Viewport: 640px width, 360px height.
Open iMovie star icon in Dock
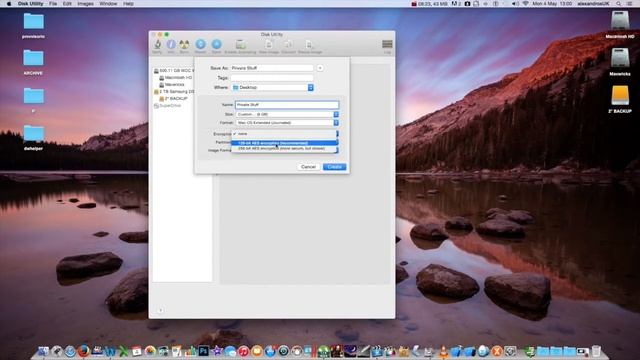pos(217,351)
